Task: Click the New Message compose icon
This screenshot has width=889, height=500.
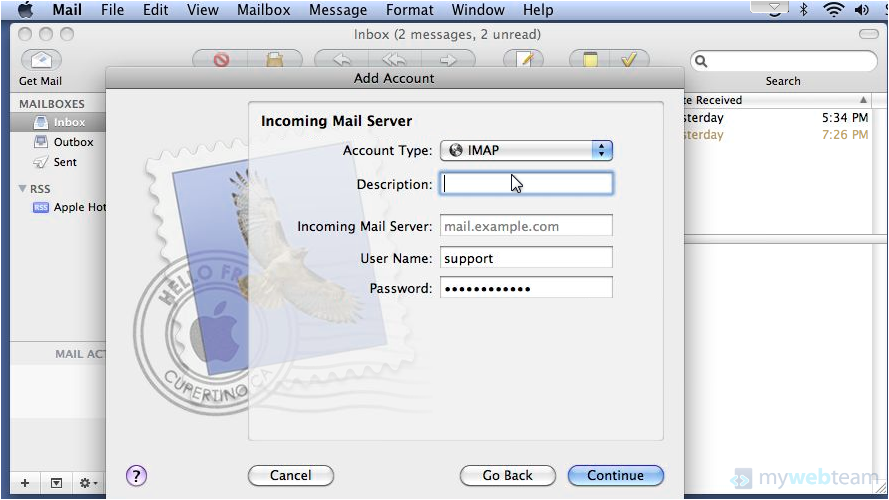Action: (x=524, y=60)
